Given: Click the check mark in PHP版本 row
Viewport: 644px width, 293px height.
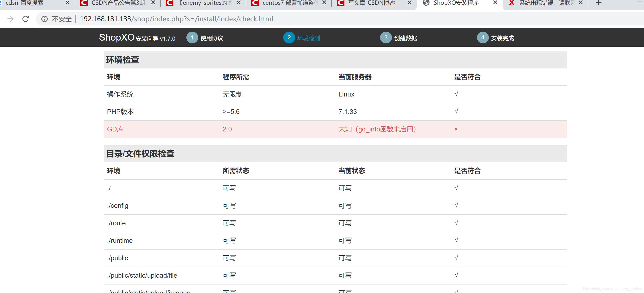Looking at the screenshot, I should [456, 111].
